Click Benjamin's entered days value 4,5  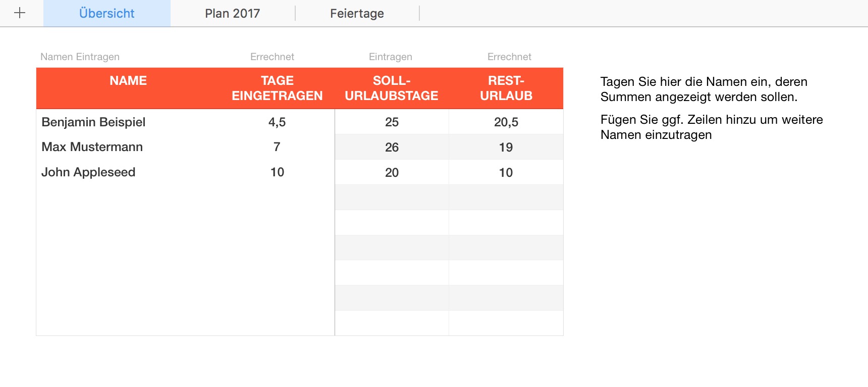point(277,122)
